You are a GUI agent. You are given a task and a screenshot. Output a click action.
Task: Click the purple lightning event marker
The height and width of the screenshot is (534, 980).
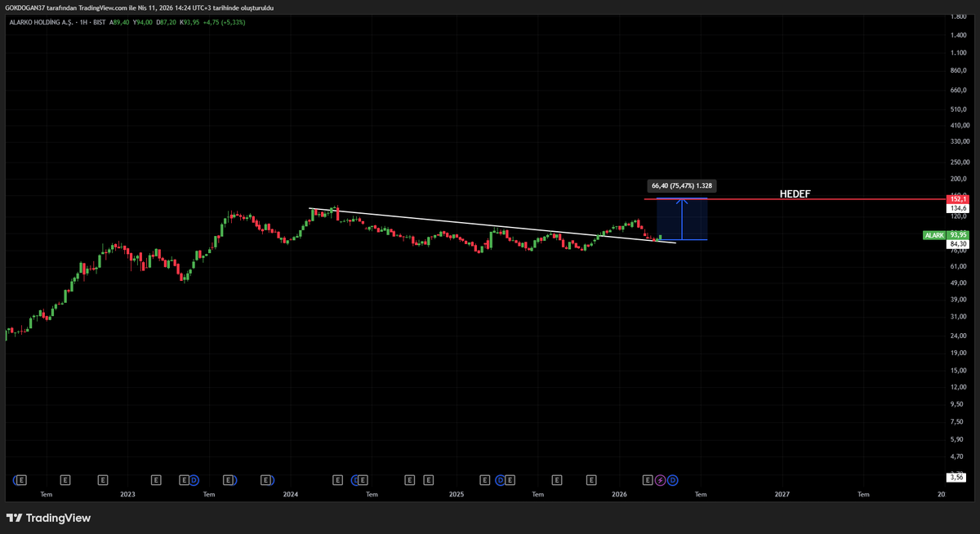tap(661, 479)
